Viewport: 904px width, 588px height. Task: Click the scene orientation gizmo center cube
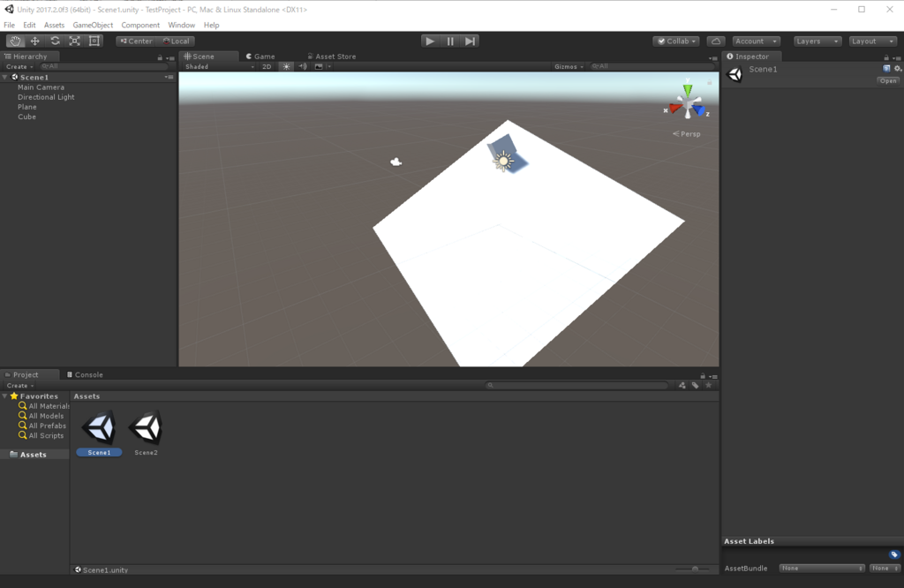[688, 105]
